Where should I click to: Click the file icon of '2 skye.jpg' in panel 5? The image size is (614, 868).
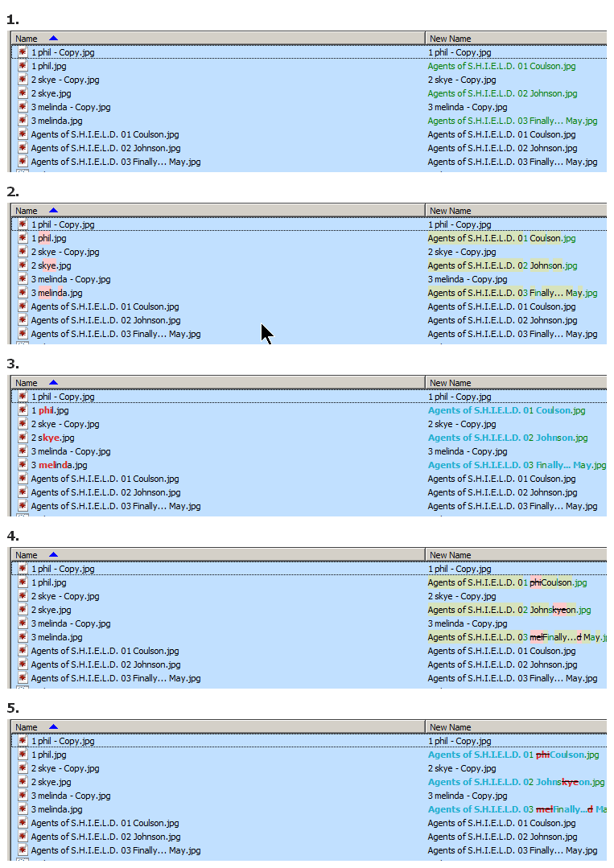(x=23, y=782)
